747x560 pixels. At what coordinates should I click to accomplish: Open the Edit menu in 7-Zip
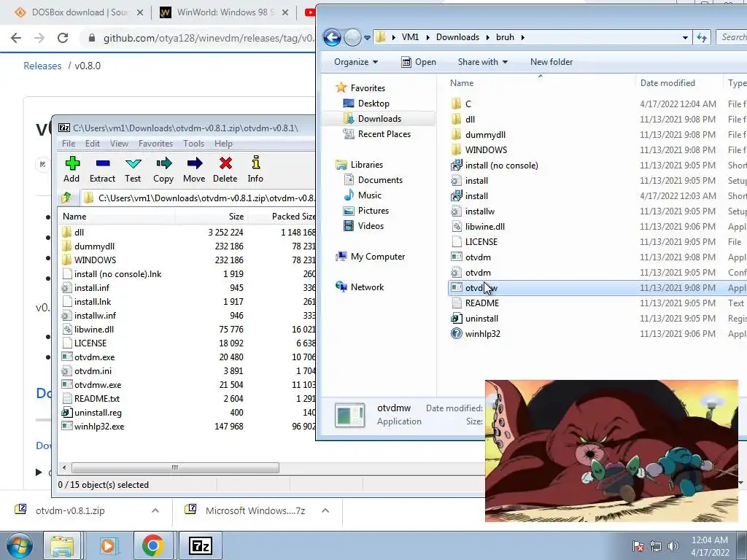pyautogui.click(x=93, y=144)
